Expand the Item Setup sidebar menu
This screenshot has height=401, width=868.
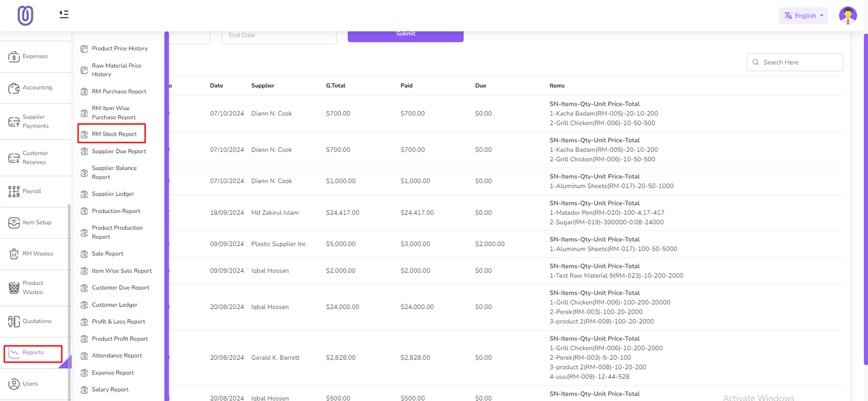36,222
